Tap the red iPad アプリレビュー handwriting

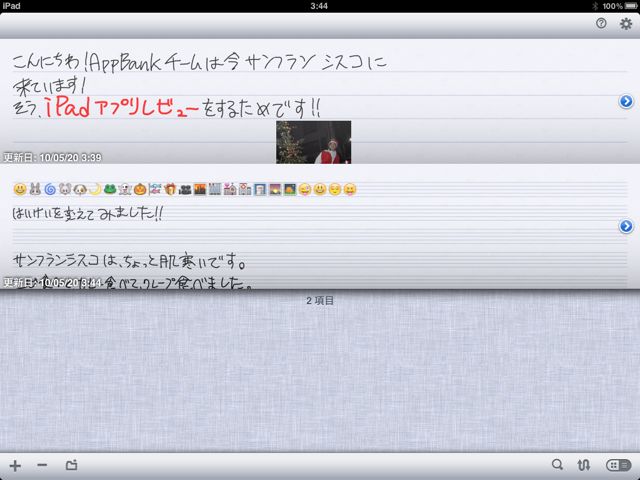(x=122, y=108)
